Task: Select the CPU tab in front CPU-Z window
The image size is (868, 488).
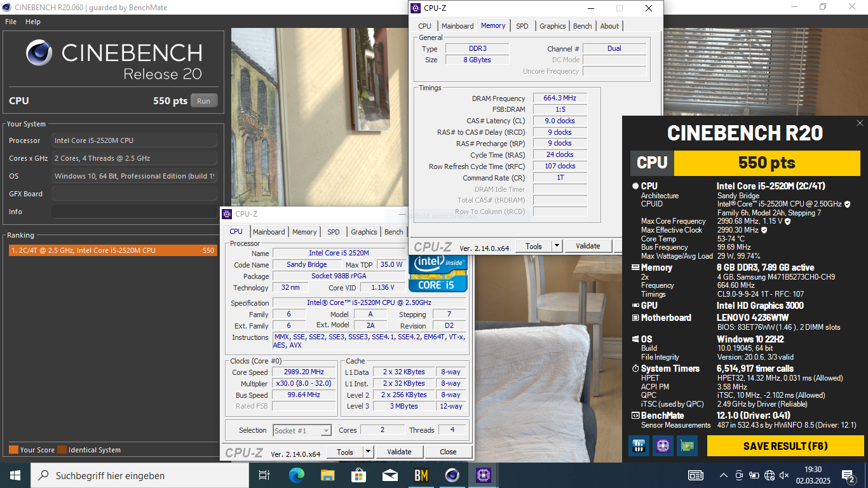Action: (236, 231)
